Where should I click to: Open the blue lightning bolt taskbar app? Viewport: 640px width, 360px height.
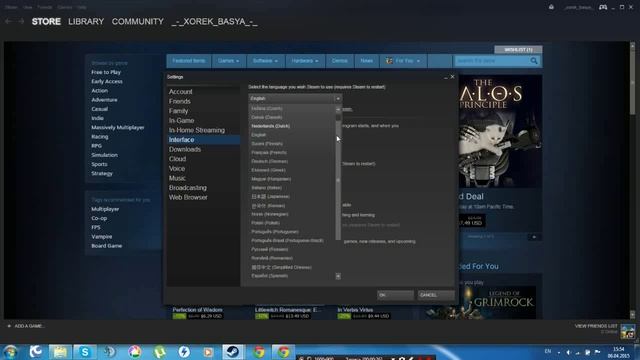point(184,352)
